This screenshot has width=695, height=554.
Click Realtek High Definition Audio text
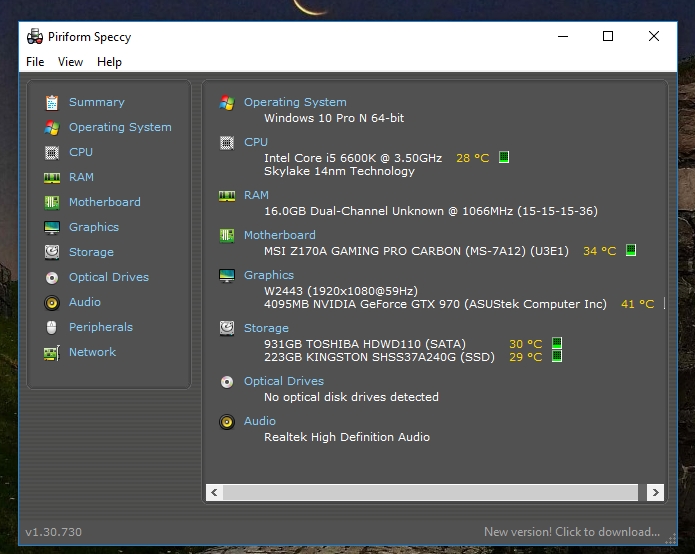[x=347, y=437]
